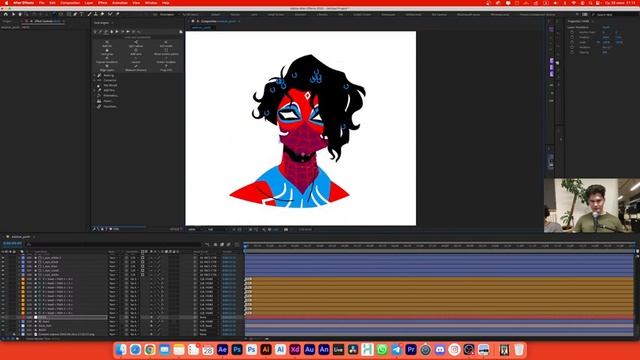Click the playhead on time ruler

click(x=245, y=246)
